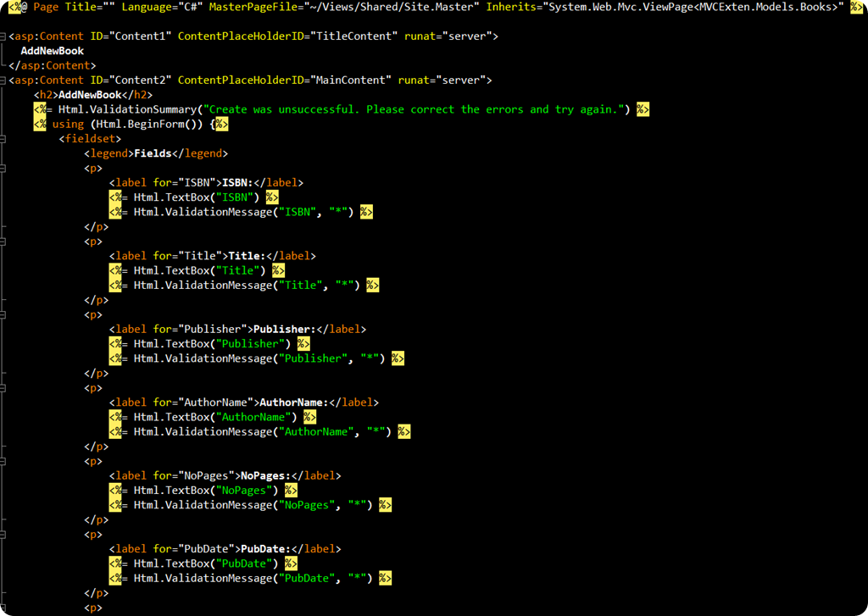This screenshot has width=868, height=616.
Task: Click the Html.TextBox("ISBN") line
Action: [194, 197]
